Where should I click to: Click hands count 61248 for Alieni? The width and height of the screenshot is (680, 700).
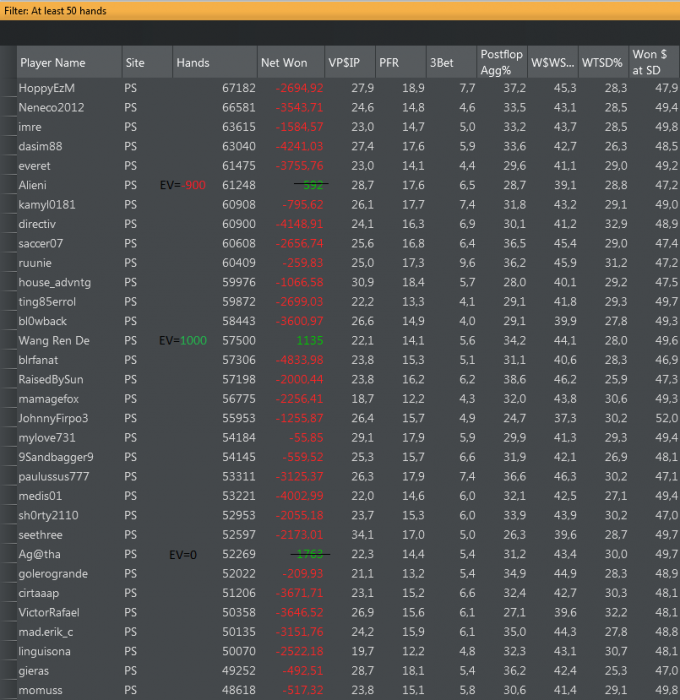tap(239, 185)
